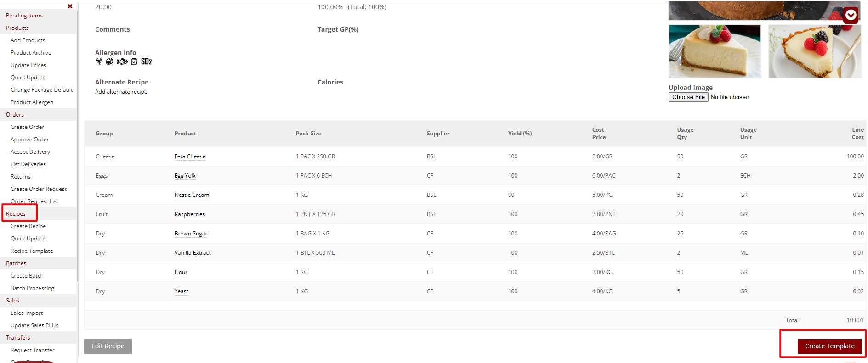Open Product Allergen in the sidebar

pos(32,102)
